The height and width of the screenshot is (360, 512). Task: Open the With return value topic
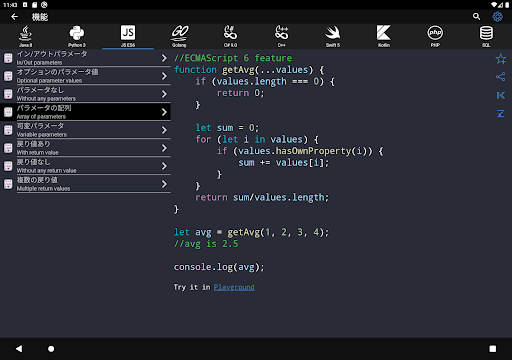click(85, 148)
